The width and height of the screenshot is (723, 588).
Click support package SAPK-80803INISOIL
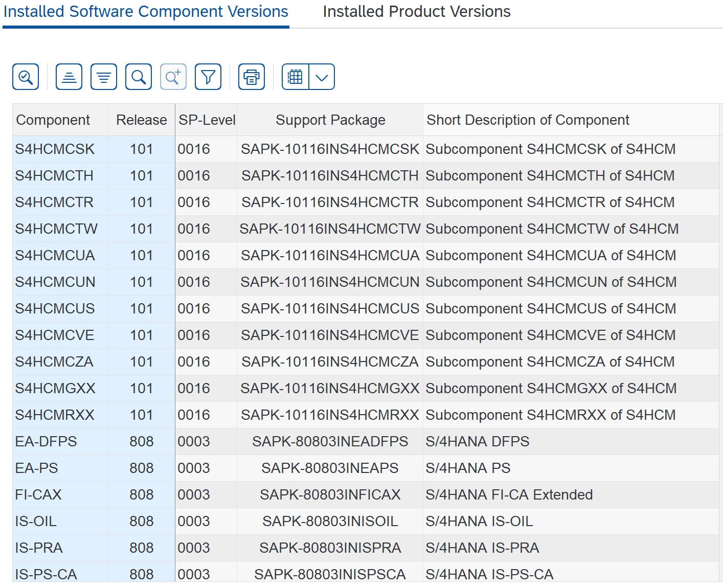330,521
